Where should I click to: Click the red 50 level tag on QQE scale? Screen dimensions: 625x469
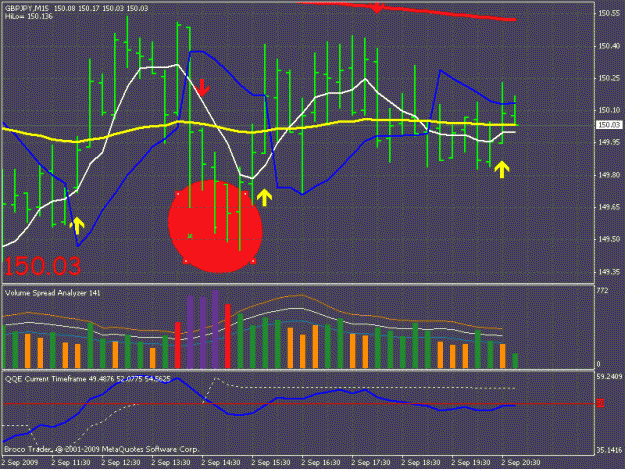click(600, 403)
